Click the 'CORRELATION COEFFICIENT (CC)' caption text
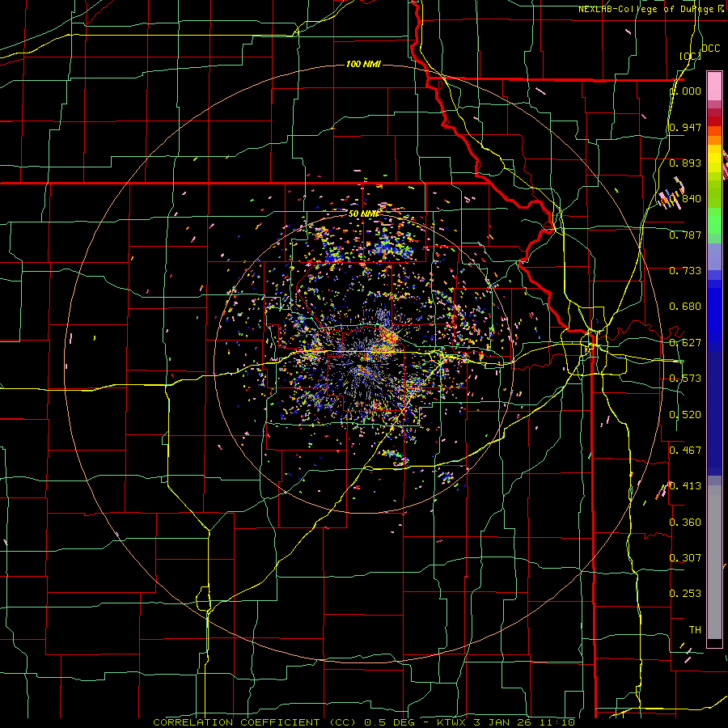The width and height of the screenshot is (728, 728). click(x=255, y=722)
